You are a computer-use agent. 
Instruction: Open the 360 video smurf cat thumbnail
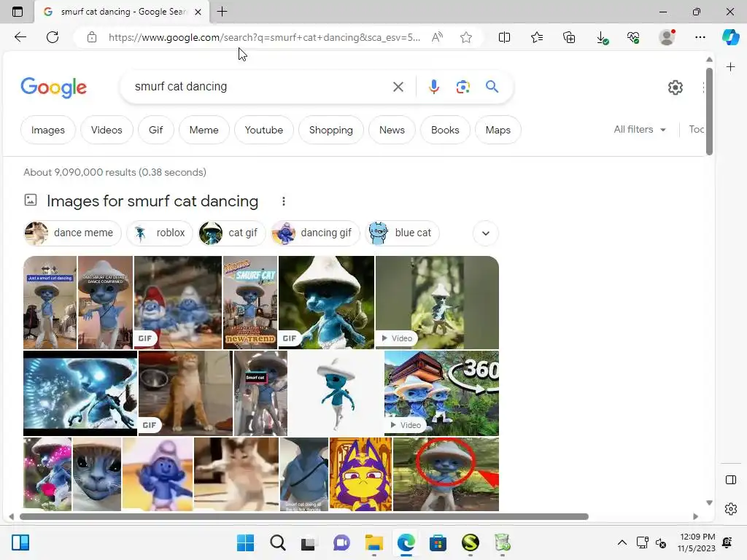pyautogui.click(x=441, y=393)
